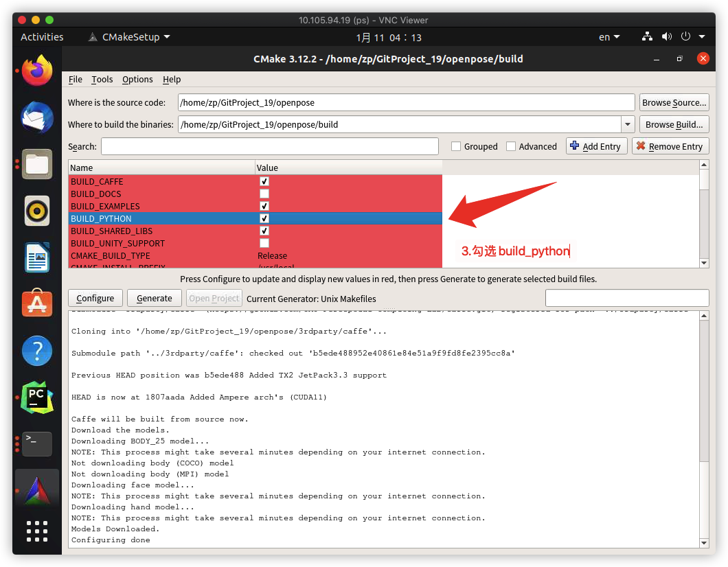Open the Options menu
Viewport: 728px width, 567px height.
point(137,79)
